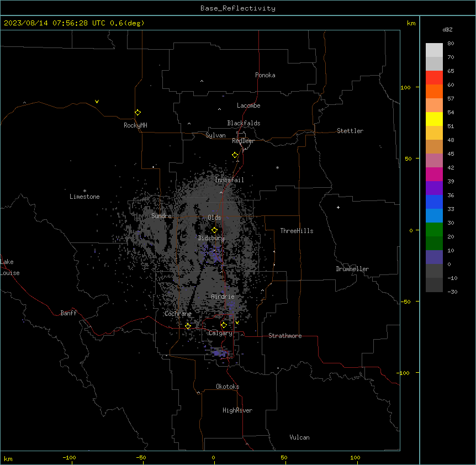The height and width of the screenshot is (465, 476).
Task: Click the 80 value on dBZ legend
Action: (451, 44)
